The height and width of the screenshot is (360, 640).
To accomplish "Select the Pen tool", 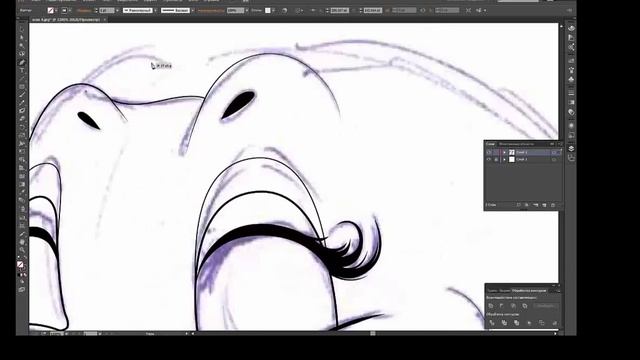I will coord(22,62).
